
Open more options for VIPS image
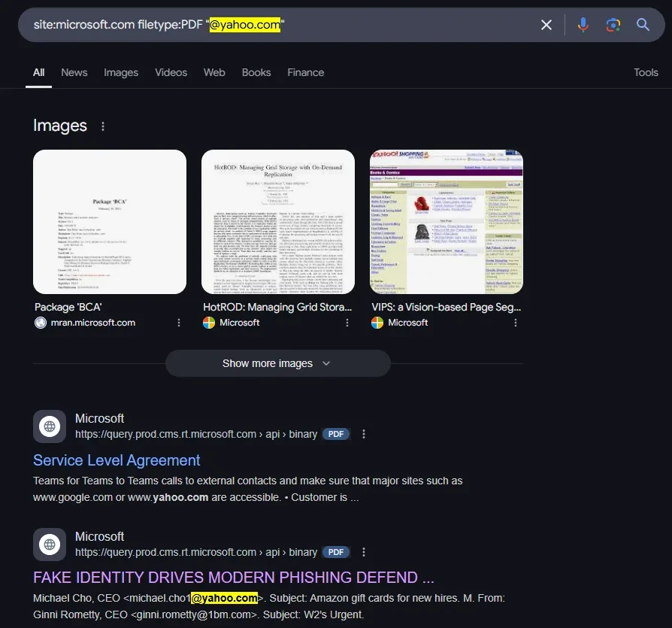516,323
